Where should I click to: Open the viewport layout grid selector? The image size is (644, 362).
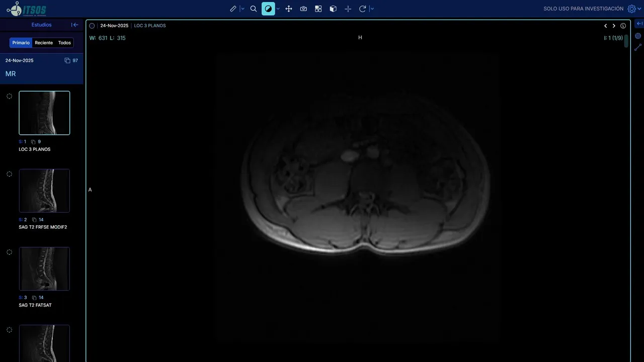tap(318, 9)
